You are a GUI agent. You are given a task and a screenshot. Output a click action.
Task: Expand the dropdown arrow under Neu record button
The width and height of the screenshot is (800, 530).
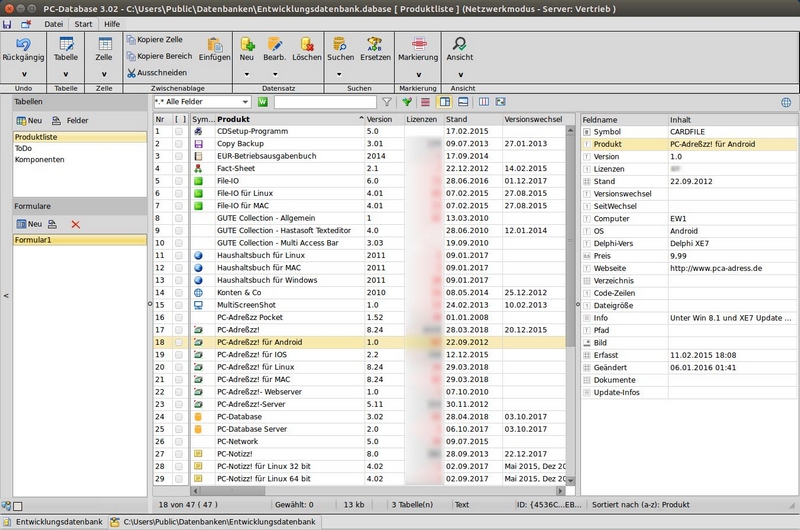tap(247, 74)
